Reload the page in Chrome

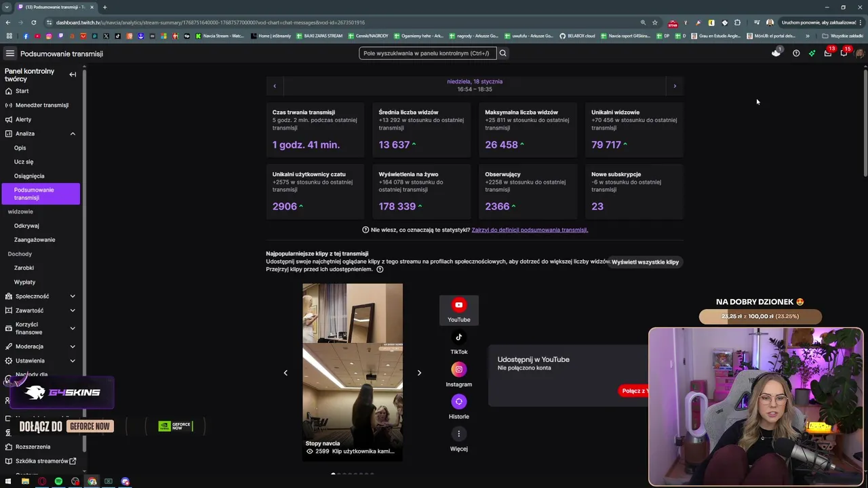33,22
